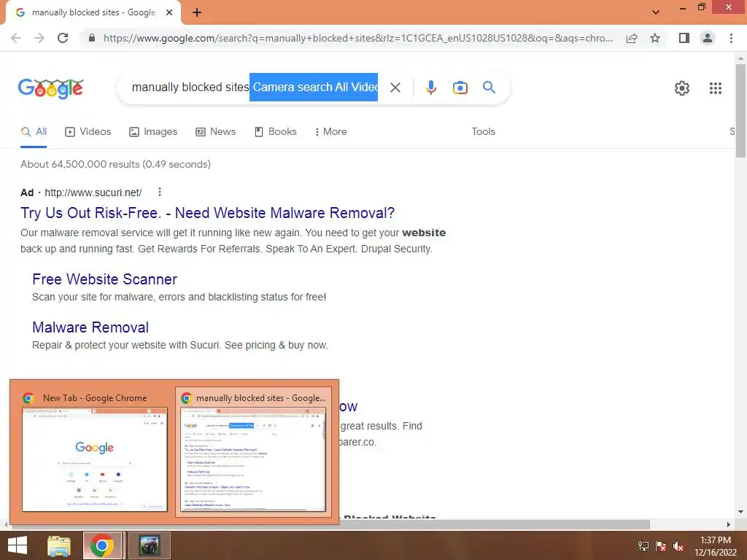Open 'Try Us Out Risk-Free' ad link
747x560 pixels.
point(208,213)
